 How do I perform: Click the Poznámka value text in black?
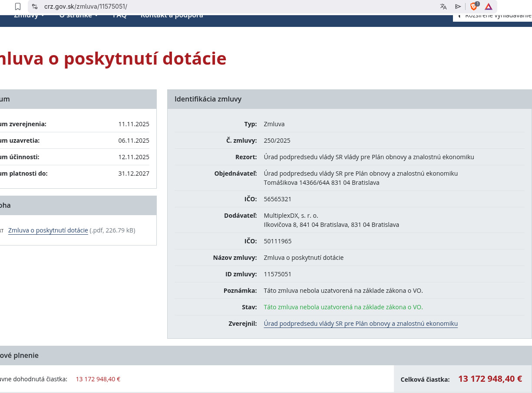click(x=343, y=291)
